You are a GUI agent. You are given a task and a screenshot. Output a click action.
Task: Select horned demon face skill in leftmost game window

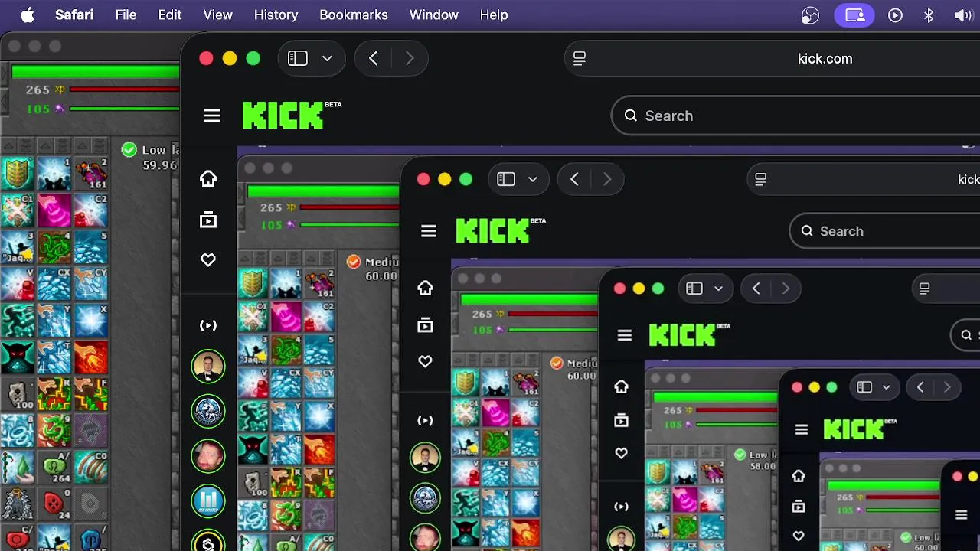17,357
